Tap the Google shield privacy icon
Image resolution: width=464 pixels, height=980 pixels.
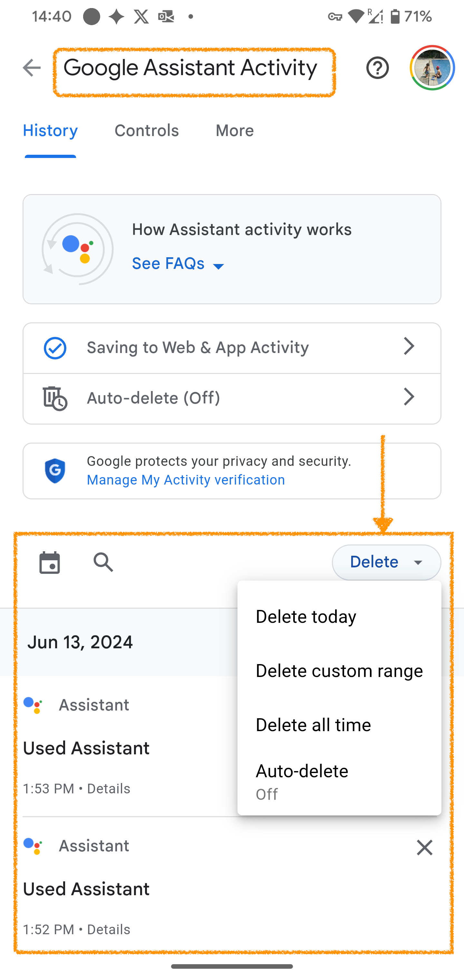pyautogui.click(x=55, y=471)
